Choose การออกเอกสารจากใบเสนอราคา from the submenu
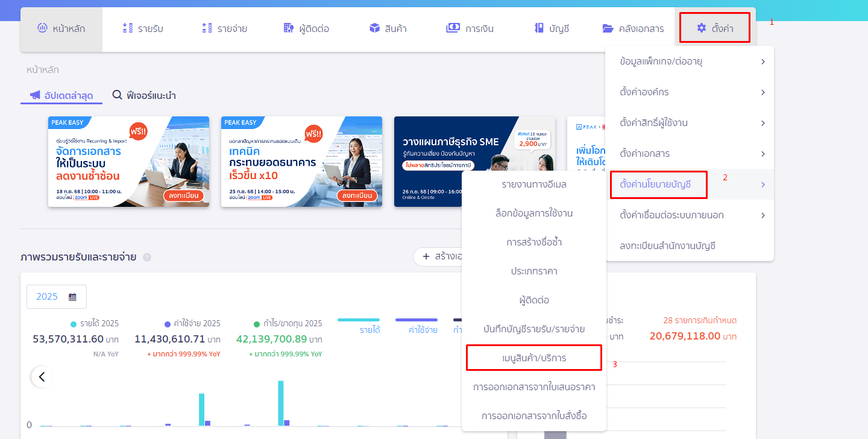Viewport: 868px width, 439px height. point(534,387)
